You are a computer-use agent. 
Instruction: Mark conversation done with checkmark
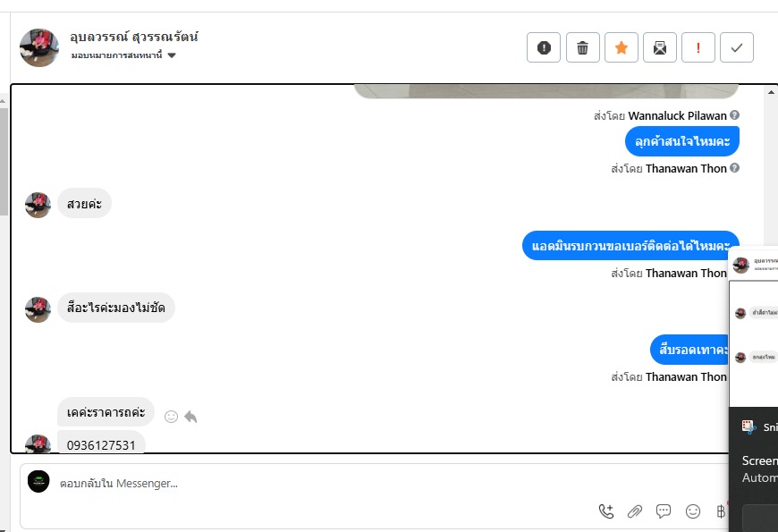click(x=737, y=47)
